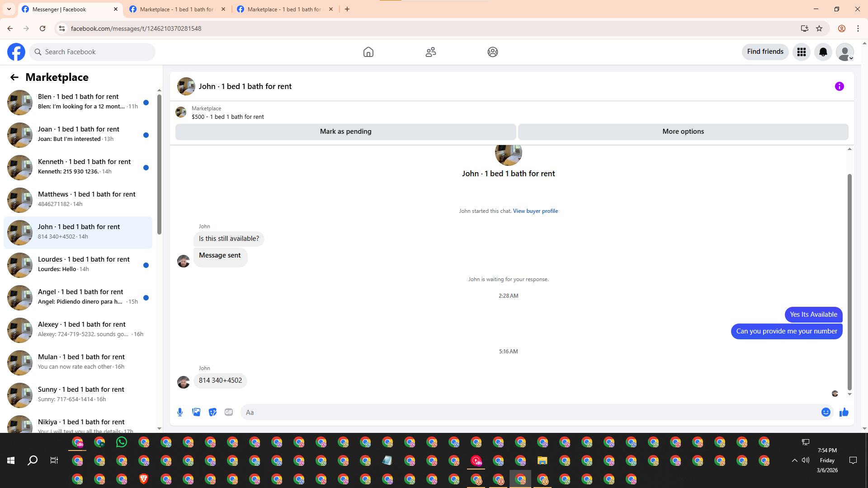Open Facebook notifications bell
868x488 pixels.
tap(823, 52)
